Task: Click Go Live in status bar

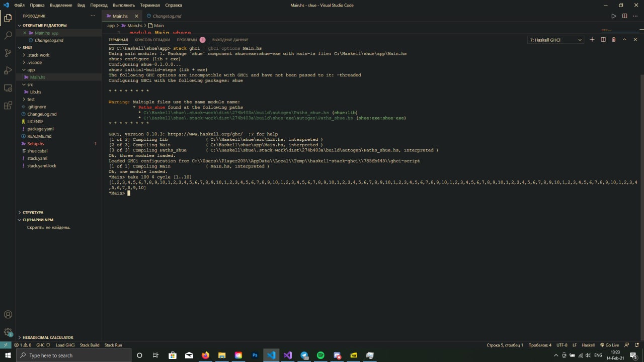Action: 609,345
